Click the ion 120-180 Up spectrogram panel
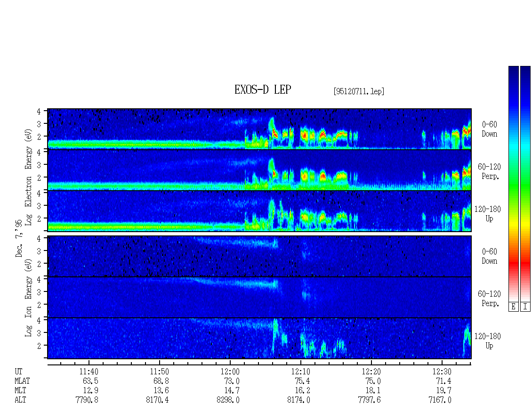The height and width of the screenshot is (412, 532). [259, 339]
